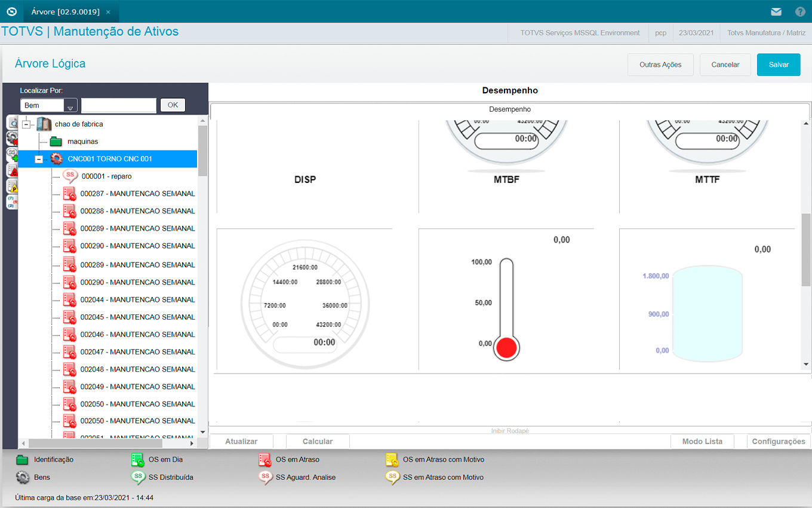Click the SS bubble with green plus icon
The image size is (812, 508).
12,155
